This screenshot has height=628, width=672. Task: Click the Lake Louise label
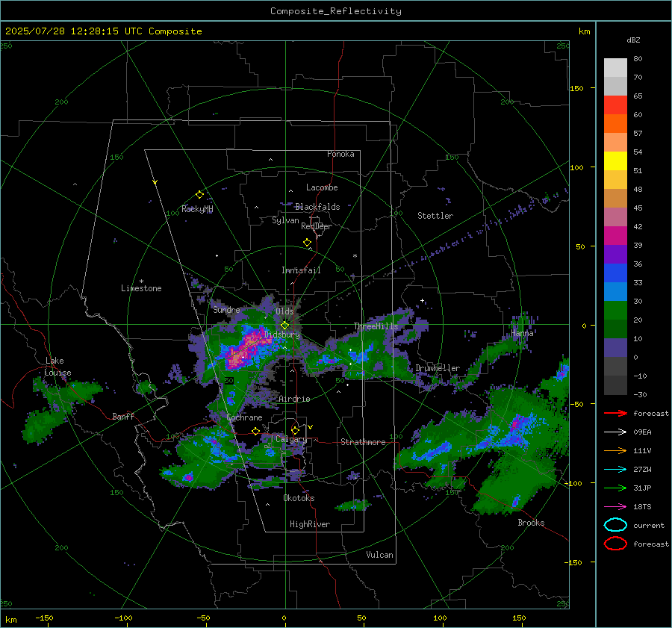[x=57, y=367]
